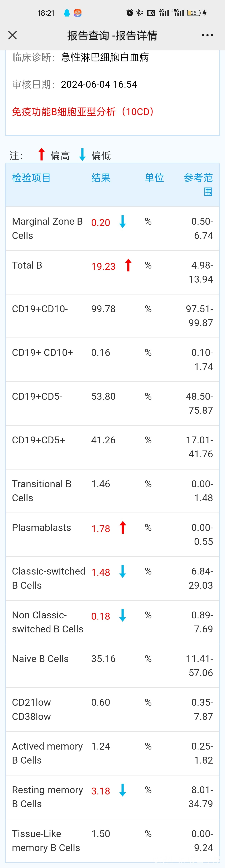Select the 检验项目 column header
The width and height of the screenshot is (225, 868).
[x=31, y=178]
